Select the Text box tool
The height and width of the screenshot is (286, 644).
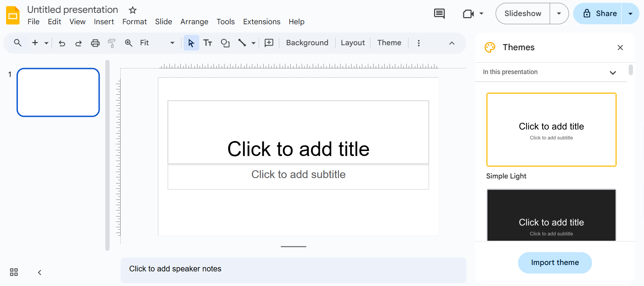point(208,43)
